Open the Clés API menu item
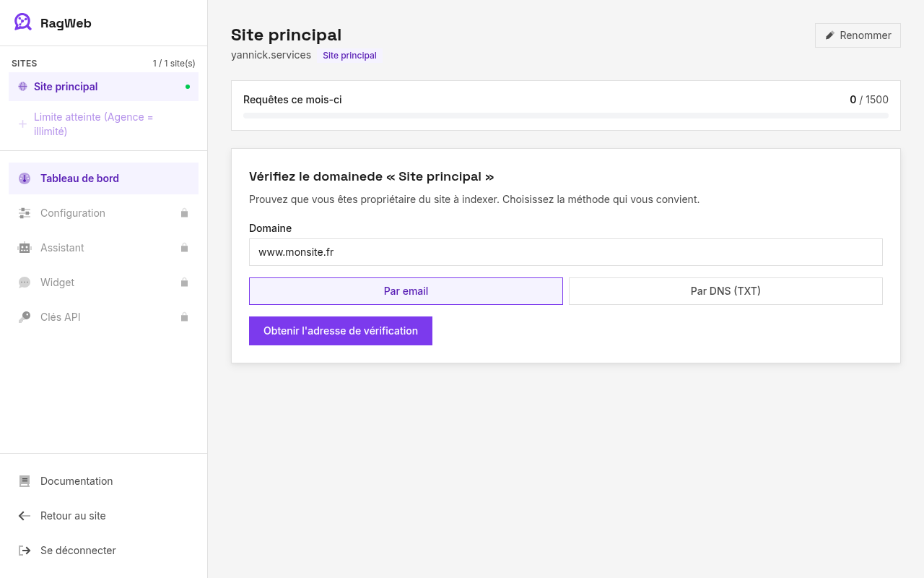924x578 pixels. (103, 317)
